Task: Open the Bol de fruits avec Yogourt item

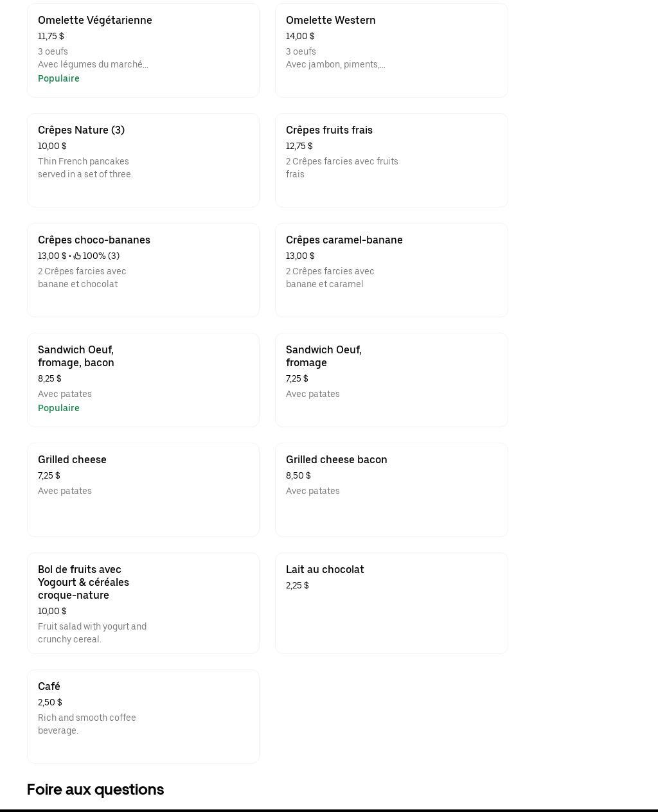Action: (84, 583)
